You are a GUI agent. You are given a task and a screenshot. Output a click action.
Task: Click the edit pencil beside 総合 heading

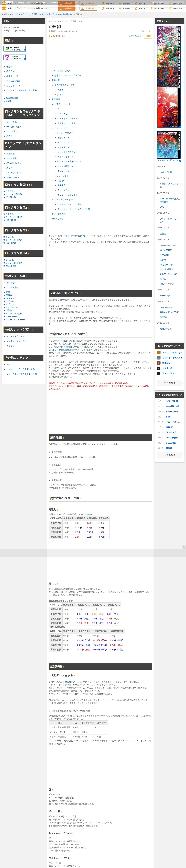12,41
